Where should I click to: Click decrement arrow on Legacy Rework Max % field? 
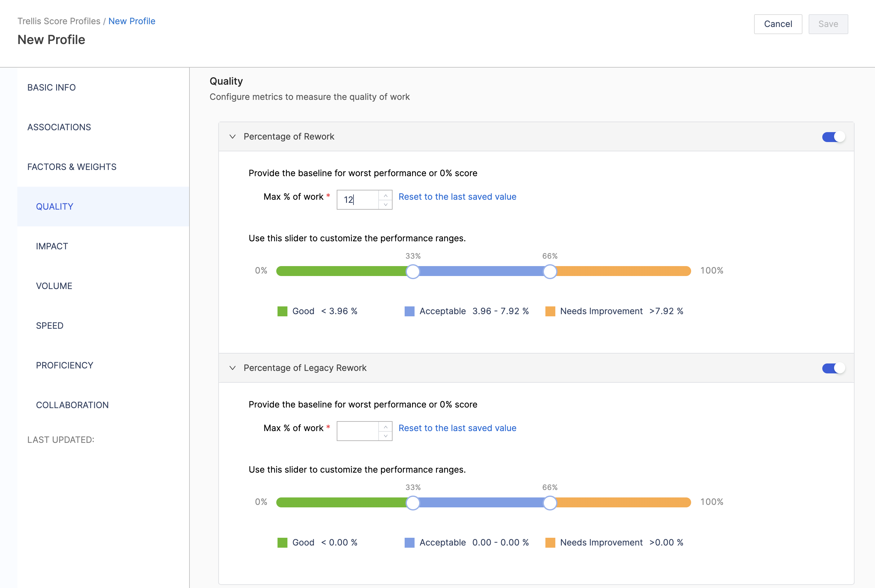pos(385,436)
